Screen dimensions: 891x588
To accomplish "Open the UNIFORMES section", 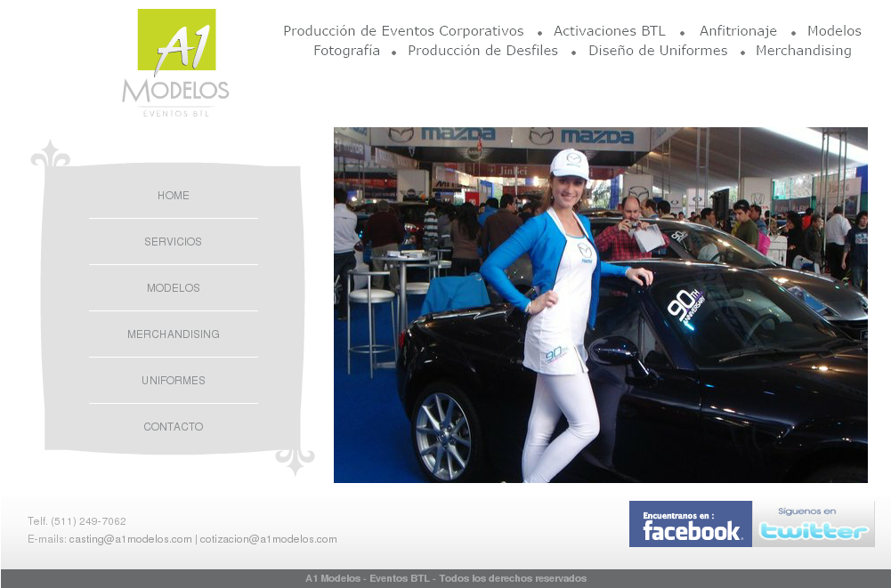I will (x=173, y=380).
